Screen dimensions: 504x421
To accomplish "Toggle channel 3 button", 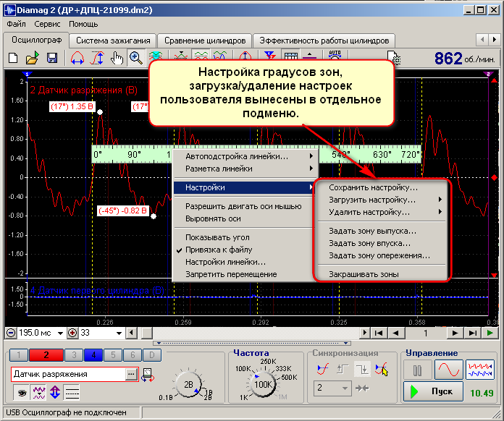I will (x=74, y=355).
